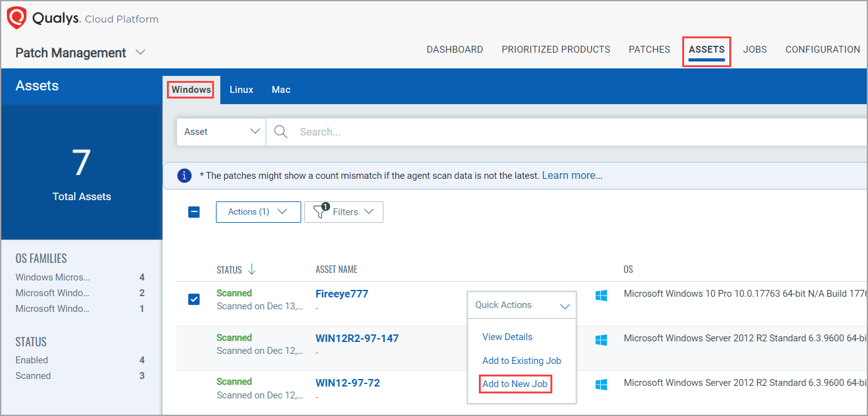Switch to the Mac assets tab
868x416 pixels.
click(281, 90)
